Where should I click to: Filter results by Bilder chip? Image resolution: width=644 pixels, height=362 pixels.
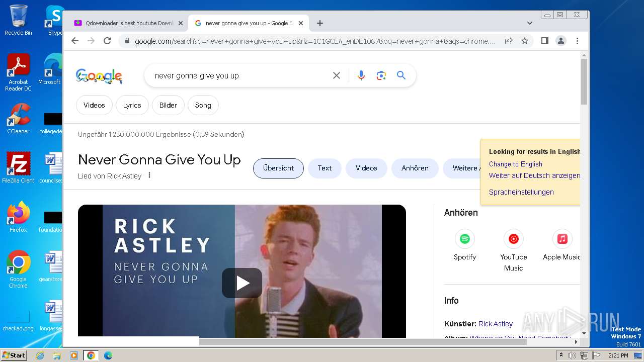pos(168,105)
